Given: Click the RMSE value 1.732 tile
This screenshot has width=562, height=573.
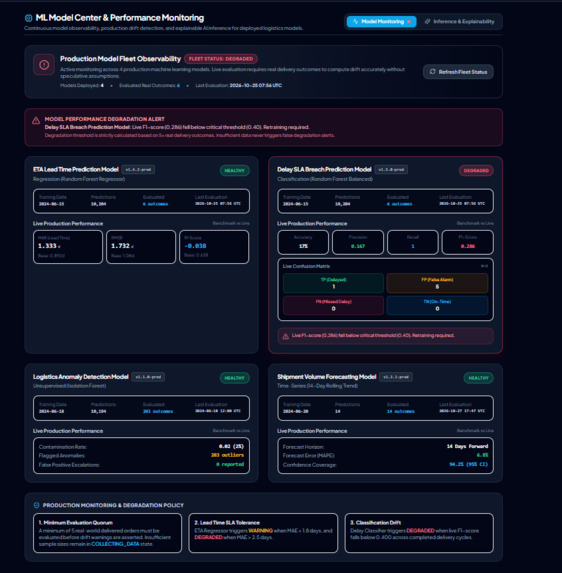Looking at the screenshot, I should pyautogui.click(x=141, y=247).
